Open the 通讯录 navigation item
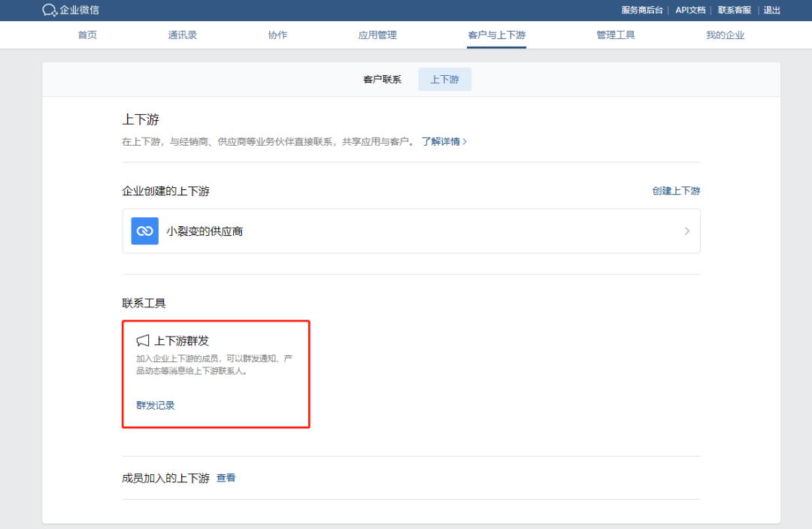Screen dimensions: 812x529 coord(182,35)
